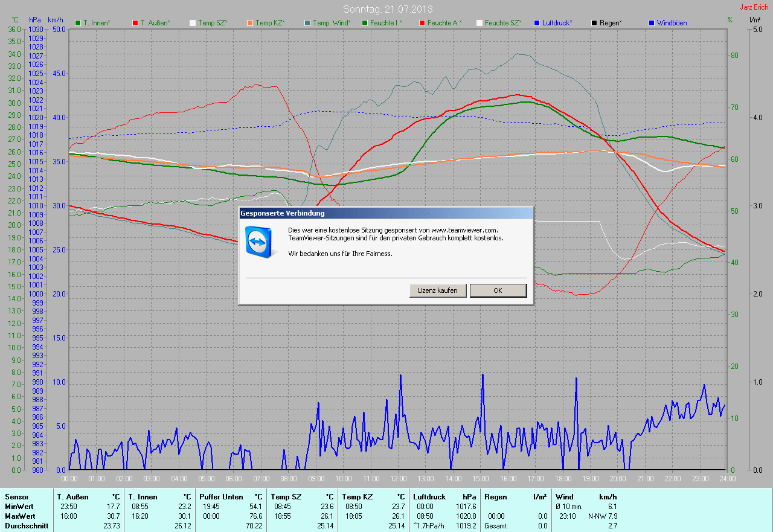Select the Luftdruck column header in table
The height and width of the screenshot is (532, 773).
pyautogui.click(x=428, y=497)
